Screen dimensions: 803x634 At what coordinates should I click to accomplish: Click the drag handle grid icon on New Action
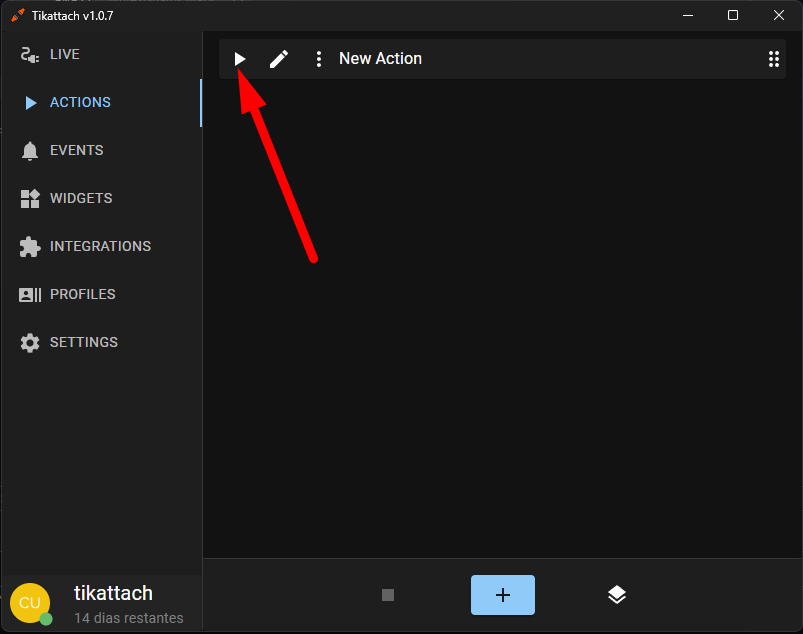pos(773,59)
